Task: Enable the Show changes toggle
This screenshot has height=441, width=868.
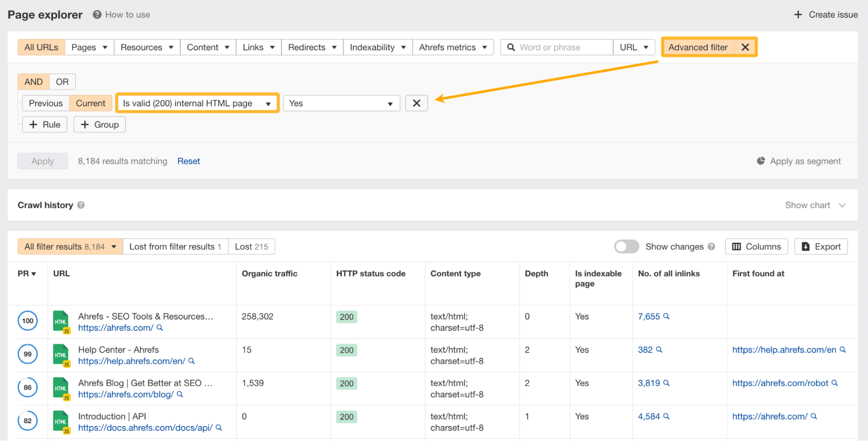Action: 626,246
